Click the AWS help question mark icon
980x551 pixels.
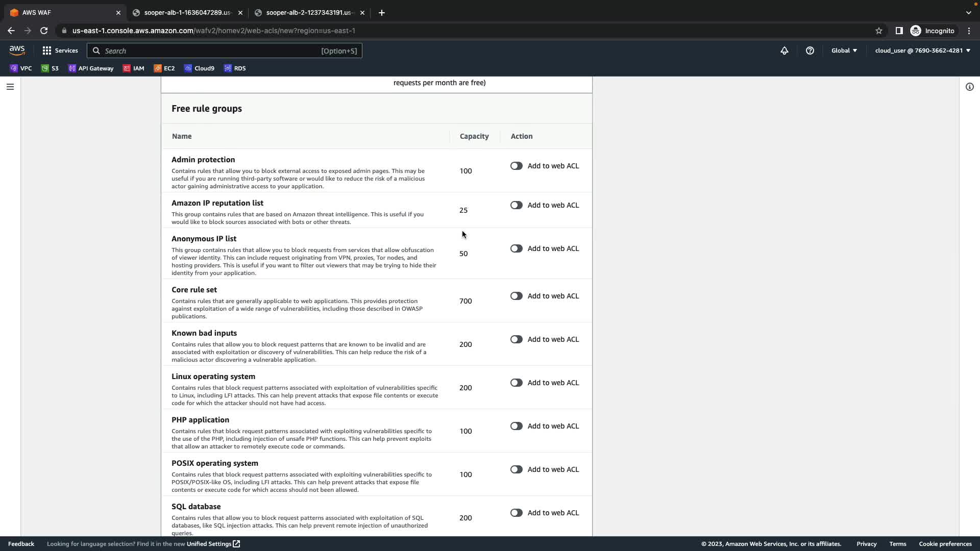pyautogui.click(x=810, y=51)
